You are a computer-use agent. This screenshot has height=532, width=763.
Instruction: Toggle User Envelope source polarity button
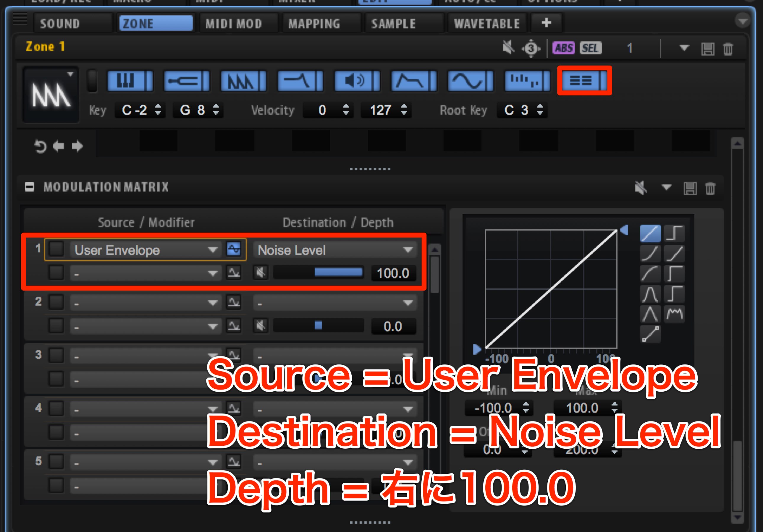pyautogui.click(x=234, y=249)
